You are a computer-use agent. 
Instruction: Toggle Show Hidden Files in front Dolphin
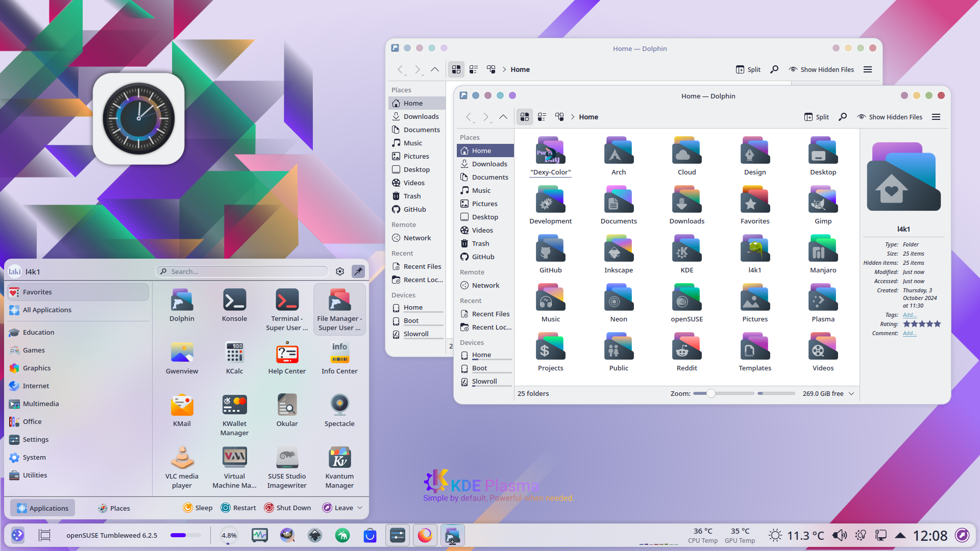[x=890, y=117]
